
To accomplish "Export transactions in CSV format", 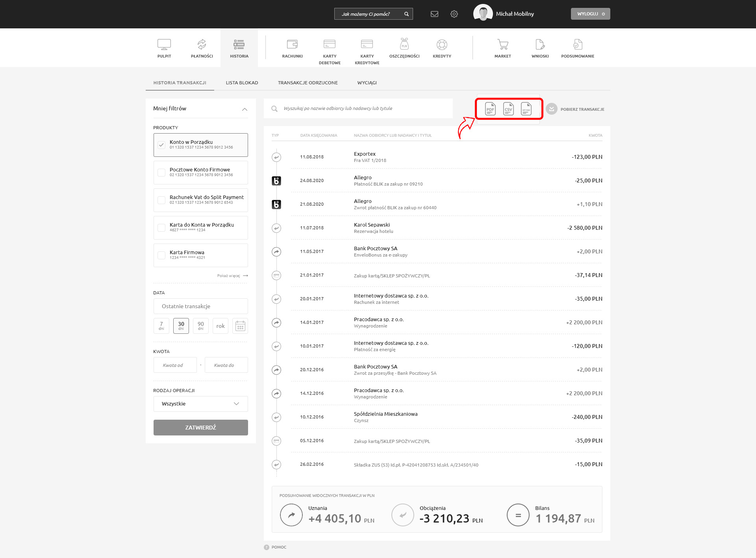I will tap(508, 109).
